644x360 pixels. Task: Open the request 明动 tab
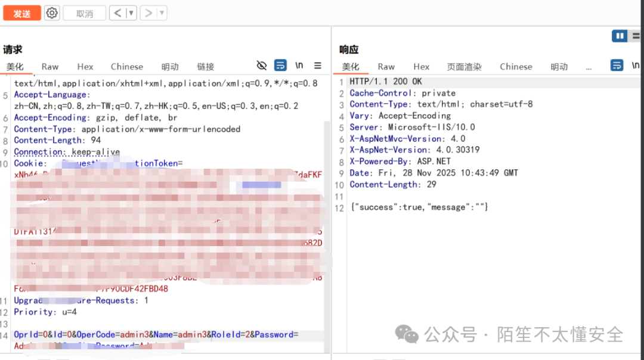[170, 67]
